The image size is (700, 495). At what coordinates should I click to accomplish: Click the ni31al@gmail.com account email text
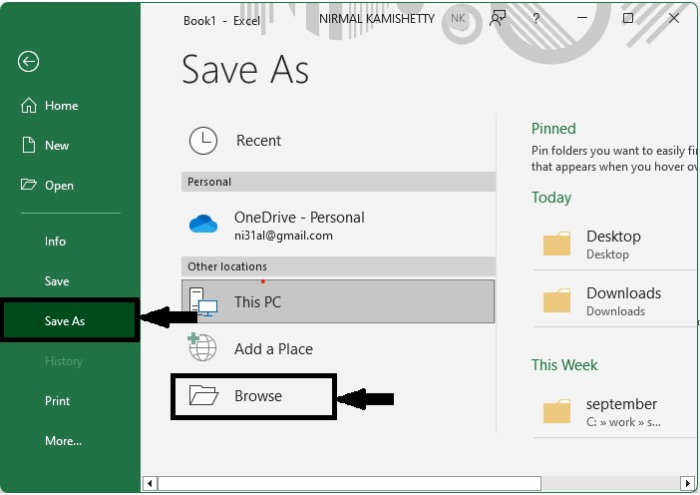point(283,236)
